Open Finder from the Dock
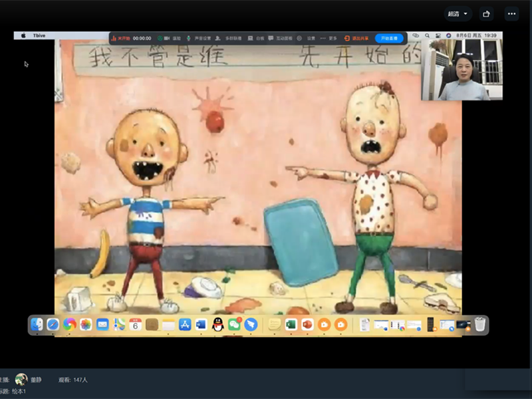The image size is (532, 399). [x=37, y=325]
